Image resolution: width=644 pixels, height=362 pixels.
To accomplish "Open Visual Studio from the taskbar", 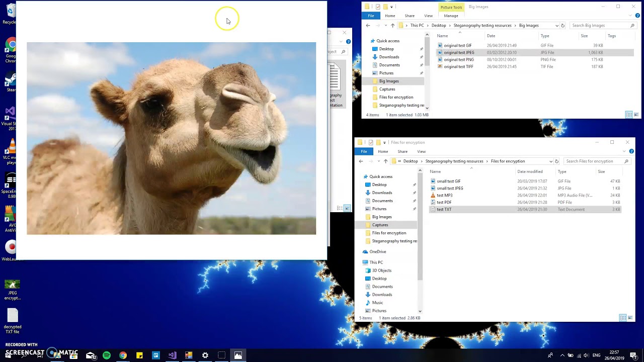I will (x=172, y=355).
